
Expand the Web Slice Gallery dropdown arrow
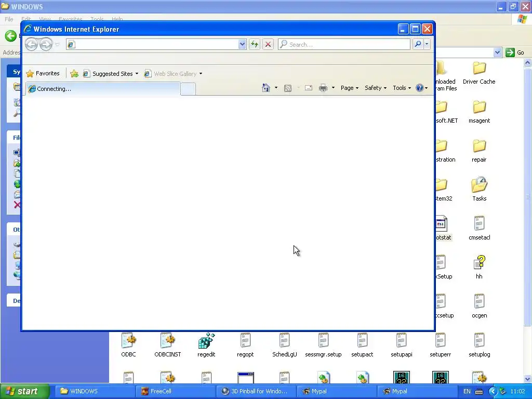point(201,74)
